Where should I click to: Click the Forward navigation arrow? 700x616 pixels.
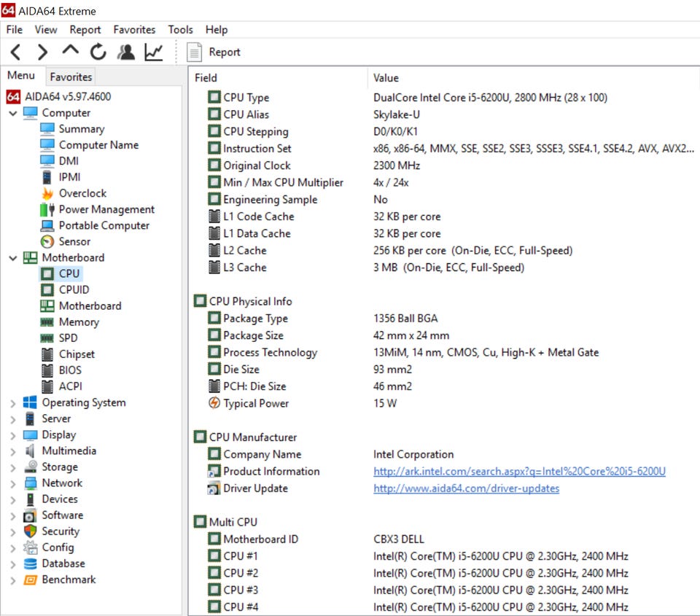pos(42,52)
